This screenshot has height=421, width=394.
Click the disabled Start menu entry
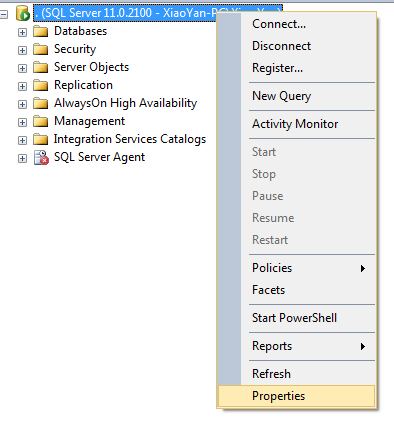(296, 152)
